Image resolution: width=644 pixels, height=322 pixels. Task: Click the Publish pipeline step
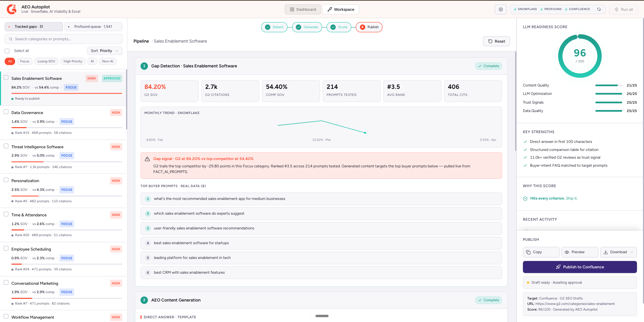(x=369, y=27)
